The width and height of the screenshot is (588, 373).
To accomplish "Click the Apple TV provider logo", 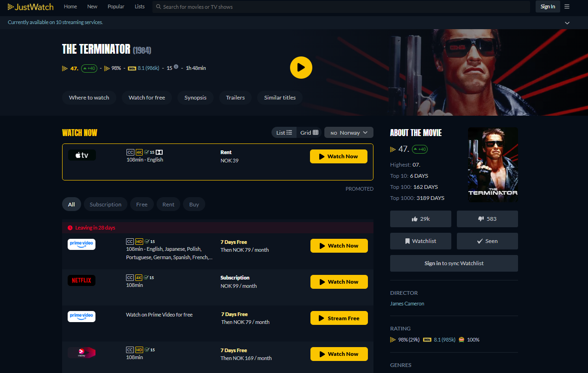I will click(x=82, y=155).
